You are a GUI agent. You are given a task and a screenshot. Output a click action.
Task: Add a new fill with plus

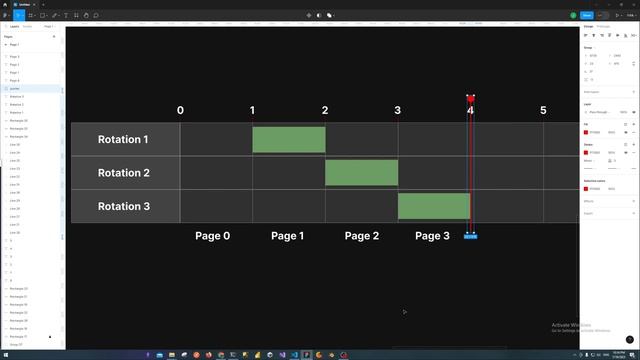point(634,124)
